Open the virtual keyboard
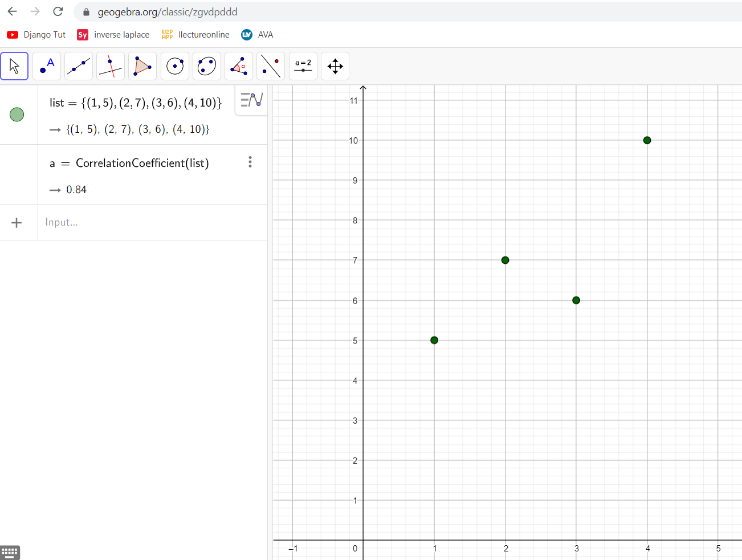This screenshot has width=742, height=560. (10, 552)
